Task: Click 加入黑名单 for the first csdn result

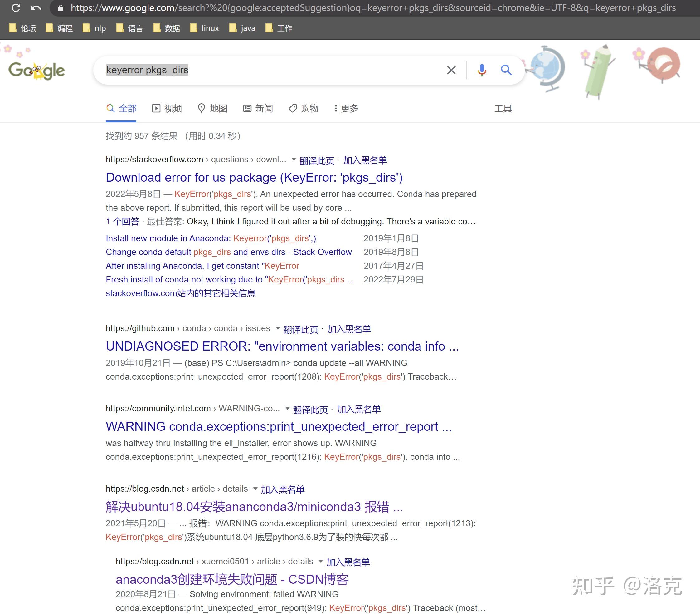Action: [x=283, y=490]
